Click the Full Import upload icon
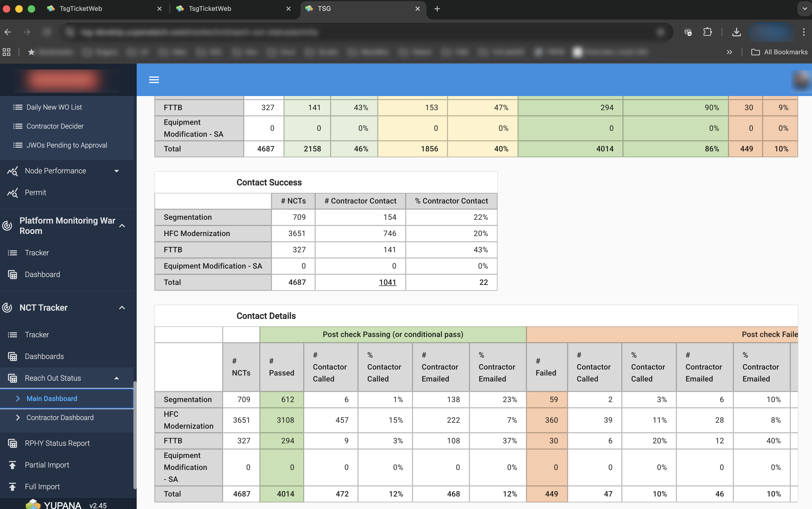 click(12, 487)
